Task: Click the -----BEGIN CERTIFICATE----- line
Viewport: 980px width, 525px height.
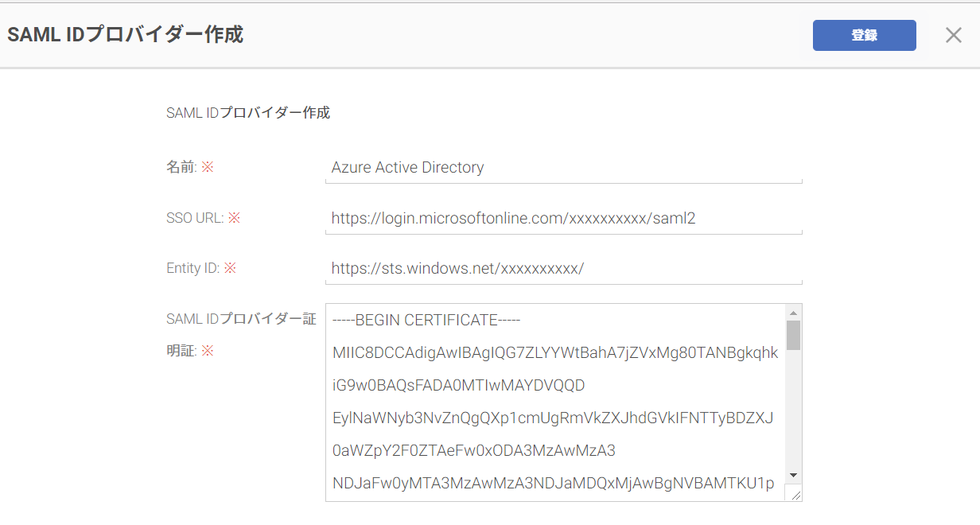Action: tap(426, 321)
